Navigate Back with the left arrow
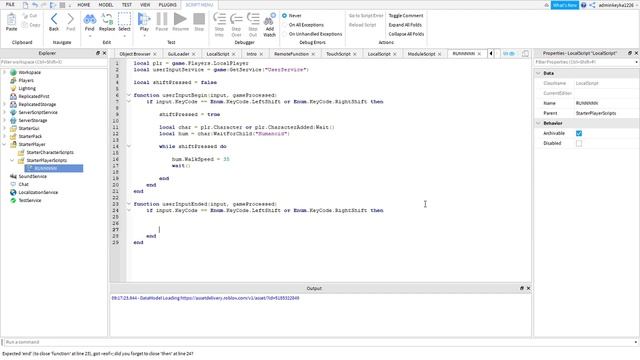Screen dimensions: 640x360 tap(54, 19)
